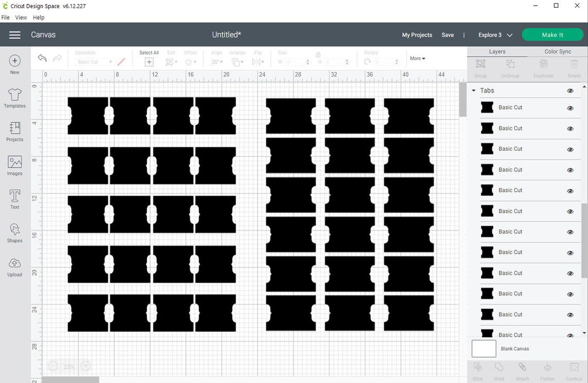The image size is (588, 383).
Task: Open the Explore 3 machine dropdown
Action: [494, 35]
